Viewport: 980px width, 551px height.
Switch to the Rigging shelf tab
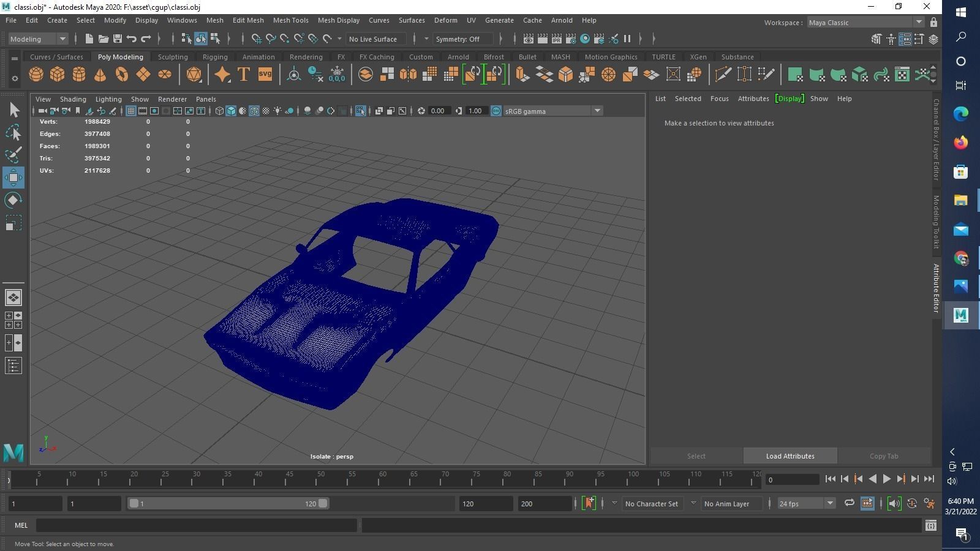click(215, 57)
